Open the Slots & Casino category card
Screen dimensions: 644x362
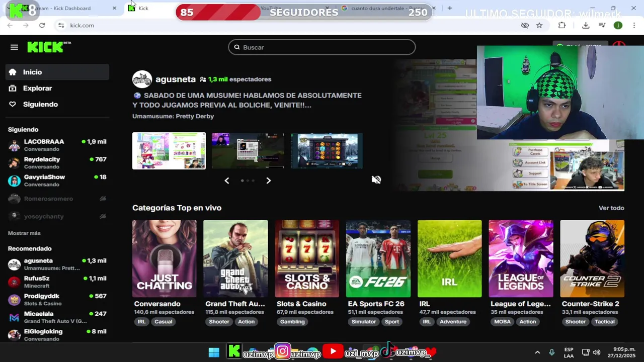pos(307,258)
